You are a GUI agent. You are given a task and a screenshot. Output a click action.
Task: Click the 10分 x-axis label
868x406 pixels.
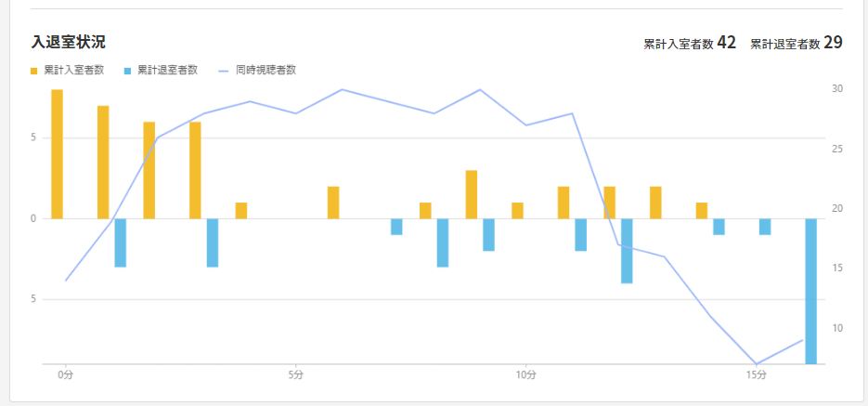[x=525, y=374]
